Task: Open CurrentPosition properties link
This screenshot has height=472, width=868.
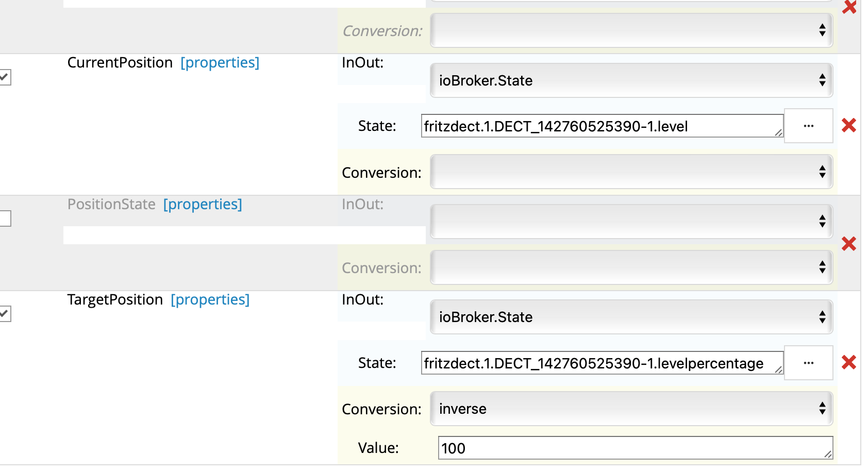Action: [x=220, y=63]
